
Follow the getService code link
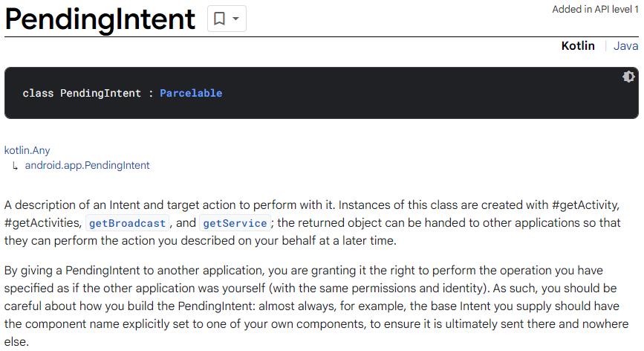(x=235, y=223)
